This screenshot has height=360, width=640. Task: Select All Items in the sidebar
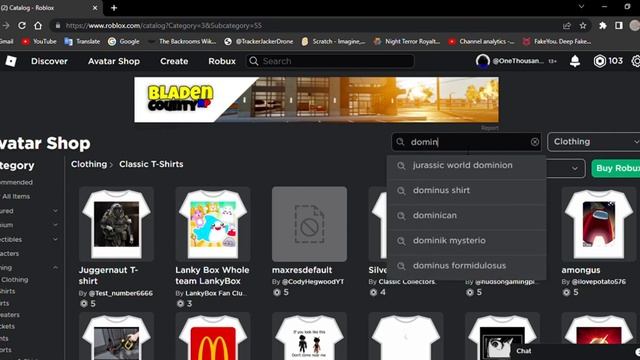(x=16, y=196)
